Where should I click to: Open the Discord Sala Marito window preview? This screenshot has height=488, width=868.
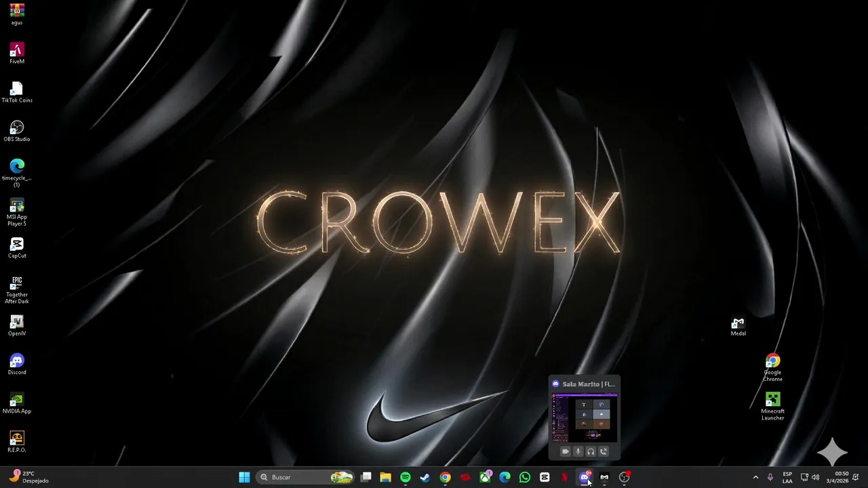coord(585,418)
